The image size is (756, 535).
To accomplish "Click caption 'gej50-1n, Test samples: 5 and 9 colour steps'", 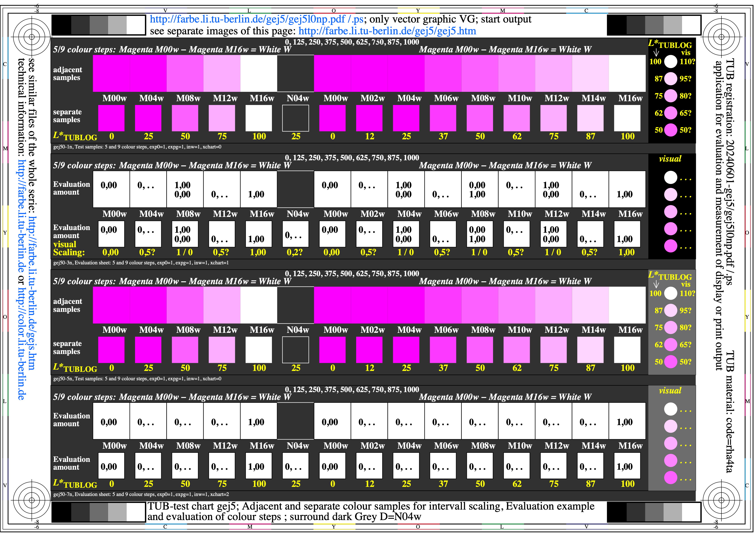I will click(137, 147).
